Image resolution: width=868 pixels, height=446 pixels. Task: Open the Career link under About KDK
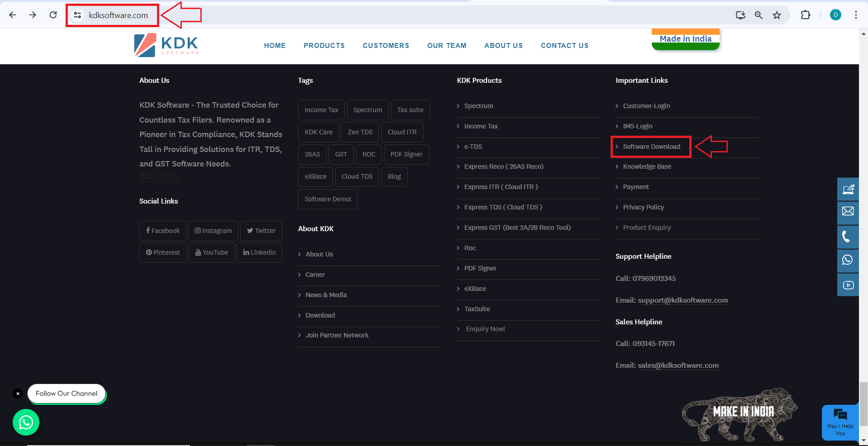pos(315,275)
